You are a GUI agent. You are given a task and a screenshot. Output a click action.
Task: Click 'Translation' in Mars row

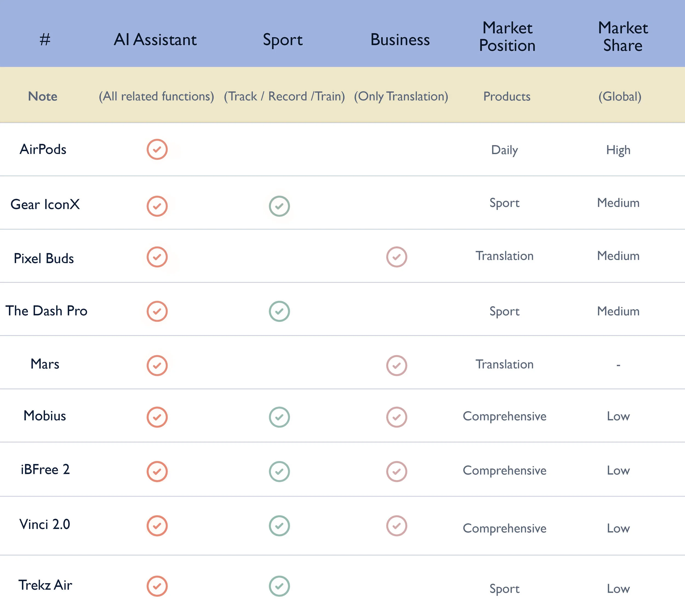[x=504, y=364]
